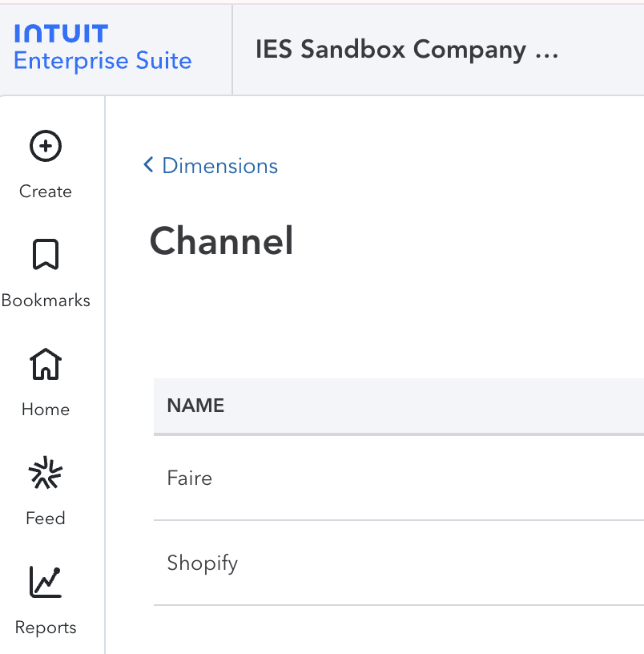Image resolution: width=644 pixels, height=654 pixels.
Task: Open Bookmarks via the bookmark icon
Action: pos(46,256)
